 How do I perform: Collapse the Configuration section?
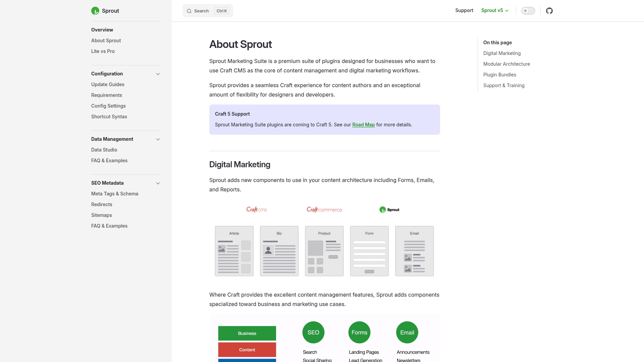158,74
